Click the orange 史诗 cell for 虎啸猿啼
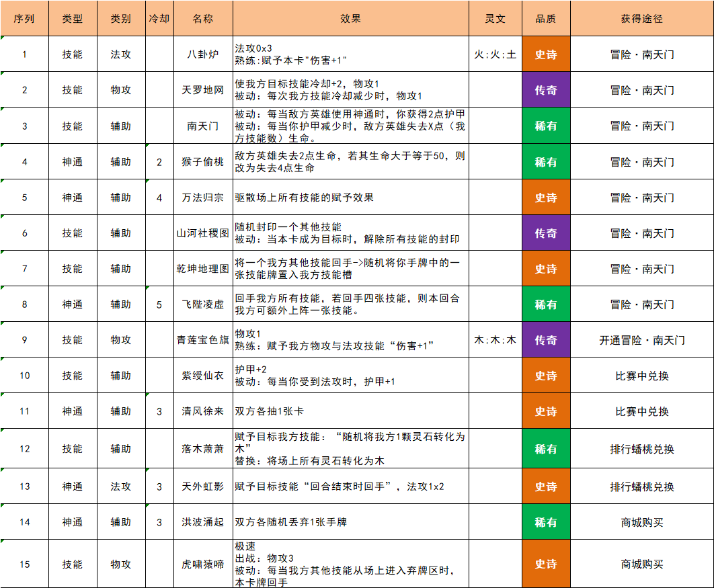Viewport: 714px width, 588px height. click(x=546, y=564)
